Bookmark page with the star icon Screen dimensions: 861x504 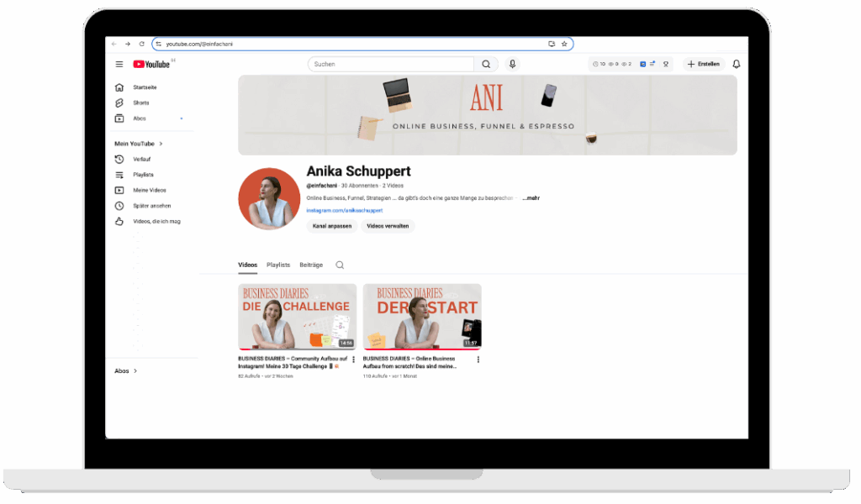564,44
